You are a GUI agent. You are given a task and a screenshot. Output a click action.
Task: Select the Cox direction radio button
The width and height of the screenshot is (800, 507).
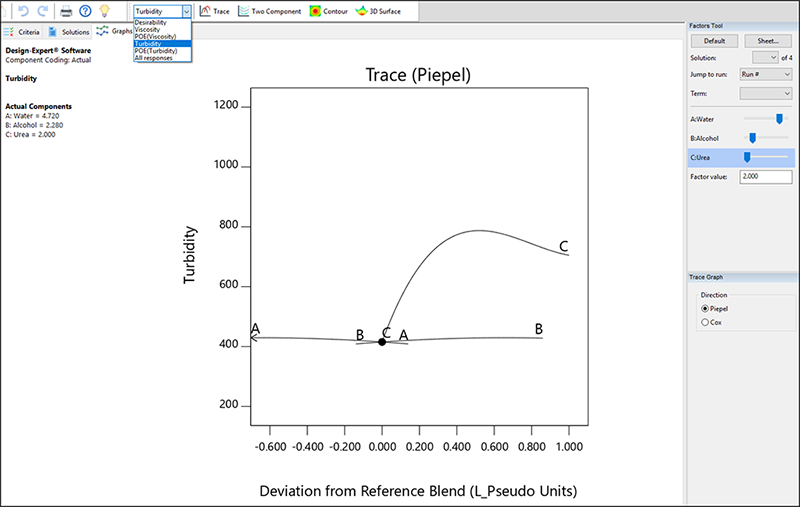[706, 322]
